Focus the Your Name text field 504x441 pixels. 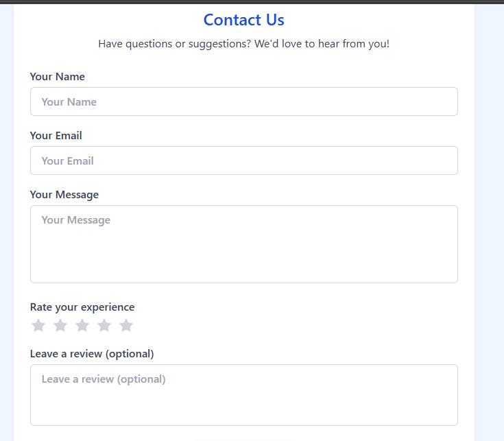point(244,102)
